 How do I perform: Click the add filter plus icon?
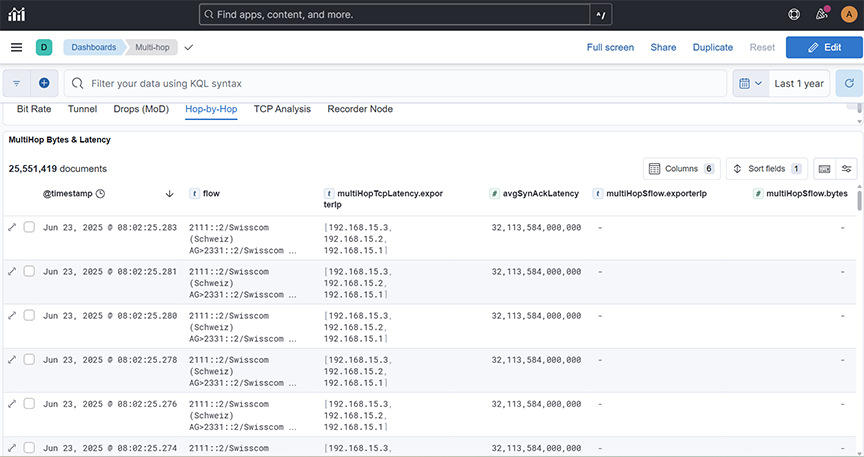[x=44, y=84]
